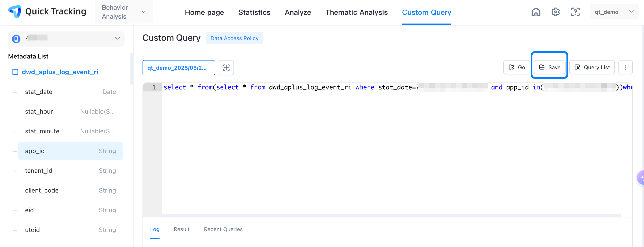Screen dimensions: 644x247
Task: Click the Save button
Action: pos(549,67)
